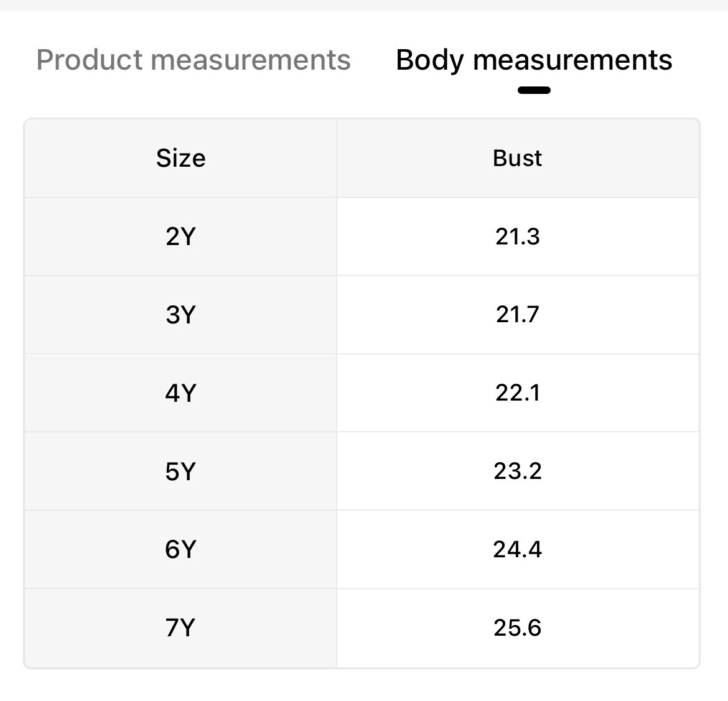
Task: Click bust value 24.4
Action: [518, 550]
